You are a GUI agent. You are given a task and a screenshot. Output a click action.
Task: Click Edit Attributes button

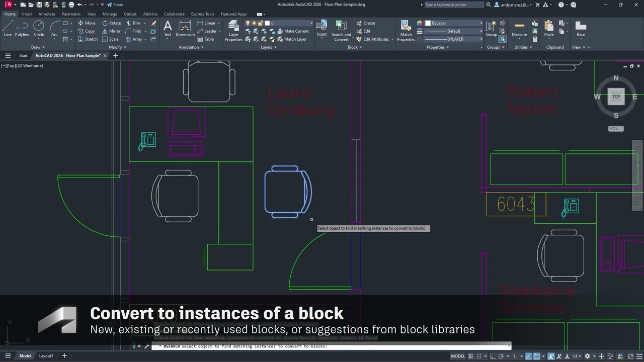click(x=373, y=39)
